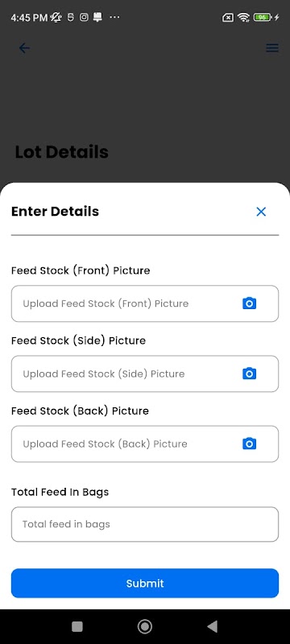Tap the Android recent apps square
The image size is (290, 644).
pos(77,626)
